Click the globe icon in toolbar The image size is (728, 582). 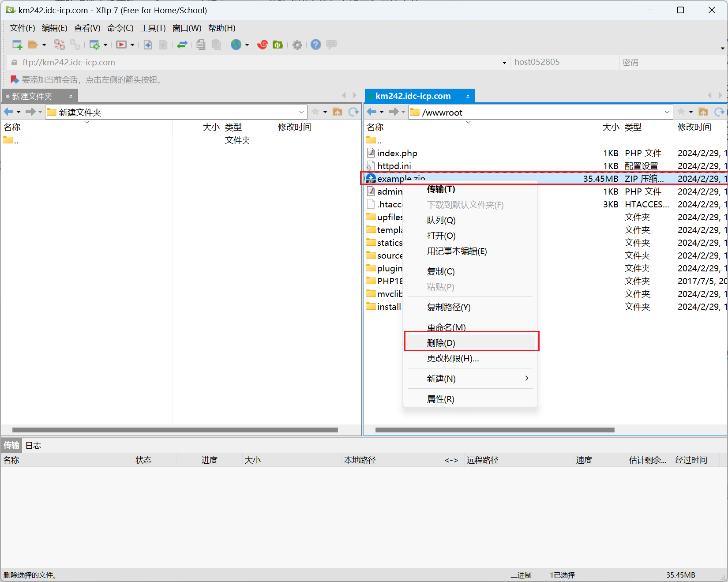[236, 45]
